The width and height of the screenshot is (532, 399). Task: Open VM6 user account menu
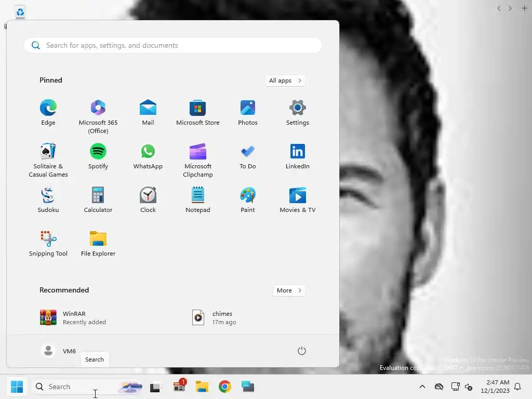coord(58,351)
